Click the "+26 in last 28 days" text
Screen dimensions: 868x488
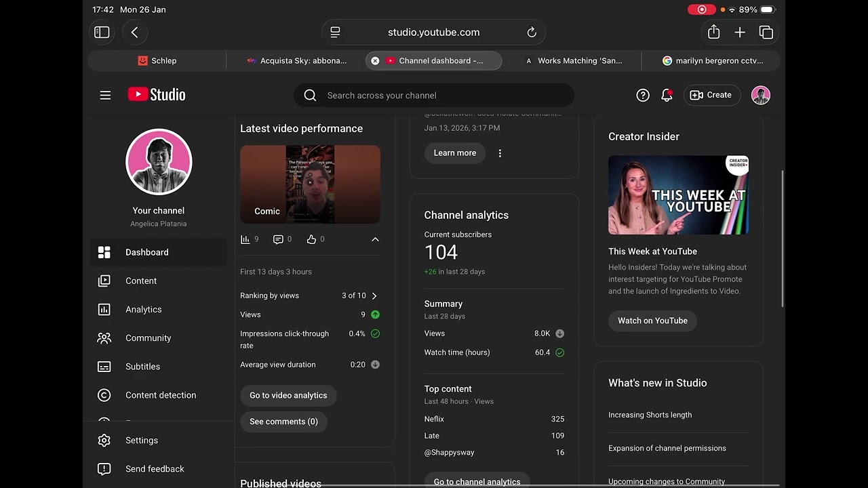pos(454,272)
